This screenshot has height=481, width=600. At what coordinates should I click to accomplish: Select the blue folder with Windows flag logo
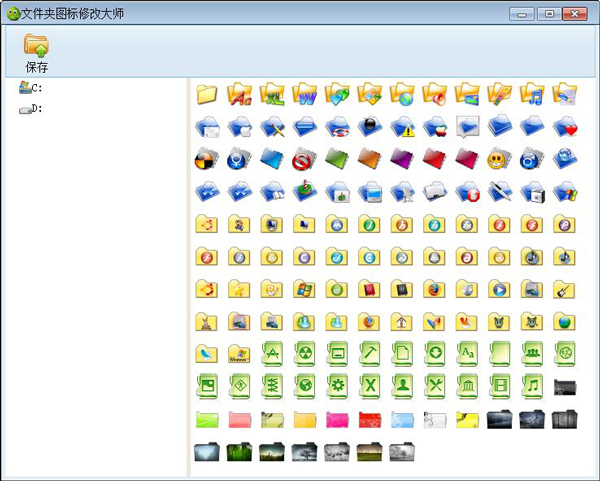(x=565, y=191)
